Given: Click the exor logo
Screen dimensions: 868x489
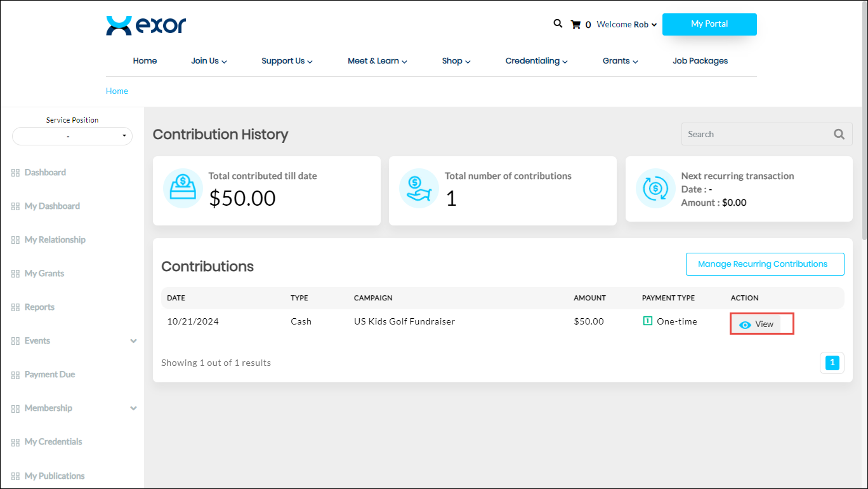Looking at the screenshot, I should [x=146, y=25].
